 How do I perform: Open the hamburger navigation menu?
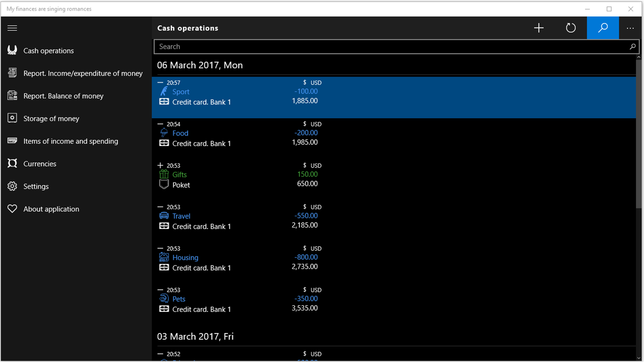[12, 28]
